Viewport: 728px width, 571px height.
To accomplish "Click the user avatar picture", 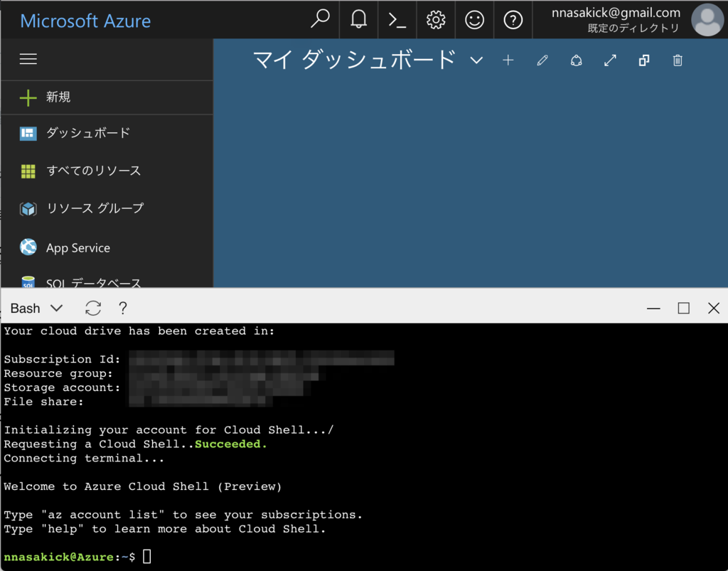I will pos(707,20).
